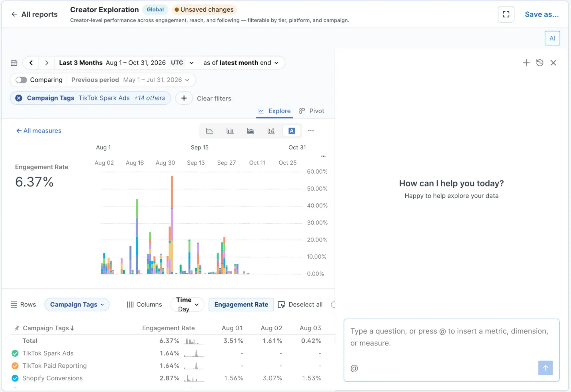
Task: Toggle the AI assistant panel button
Action: click(x=552, y=38)
